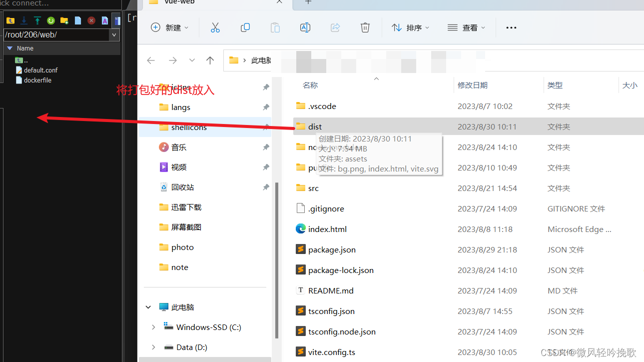Collapse the 此电脑 tree node
644x362 pixels.
pos(148,307)
